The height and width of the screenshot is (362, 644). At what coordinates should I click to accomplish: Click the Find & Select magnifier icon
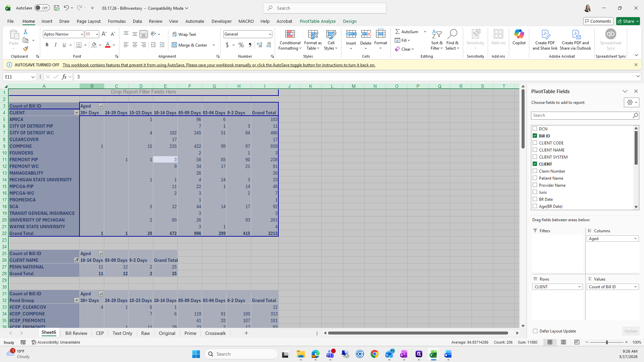pyautogui.click(x=452, y=34)
